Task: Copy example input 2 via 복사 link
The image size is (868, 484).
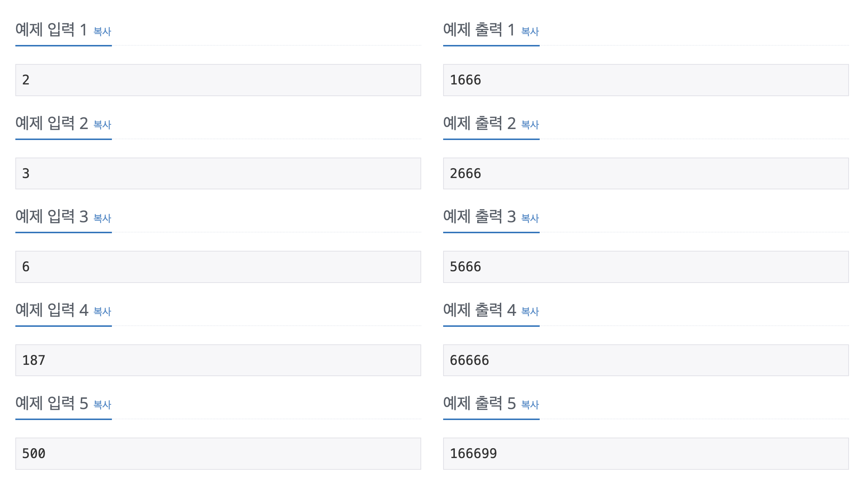Action: tap(102, 125)
